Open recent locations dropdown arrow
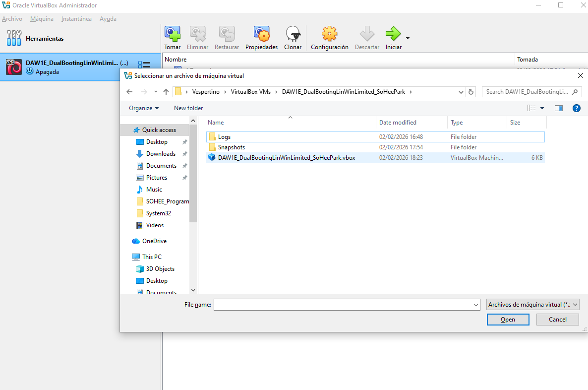 tap(156, 92)
